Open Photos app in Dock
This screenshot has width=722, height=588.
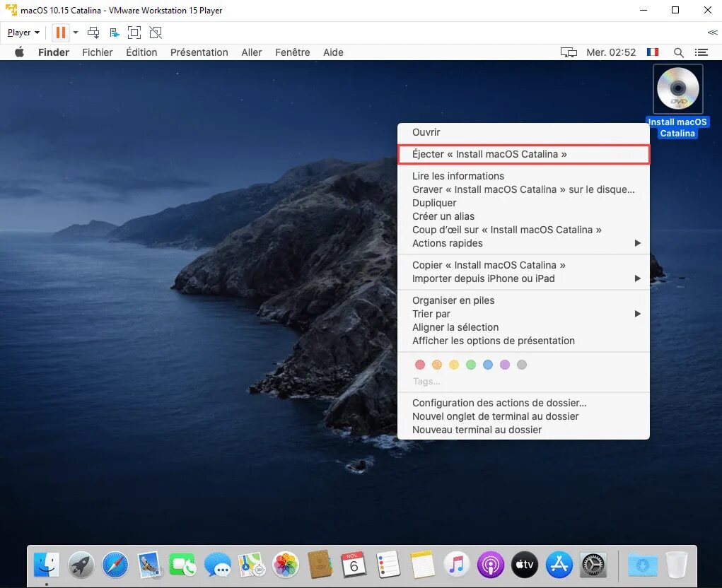[x=286, y=564]
